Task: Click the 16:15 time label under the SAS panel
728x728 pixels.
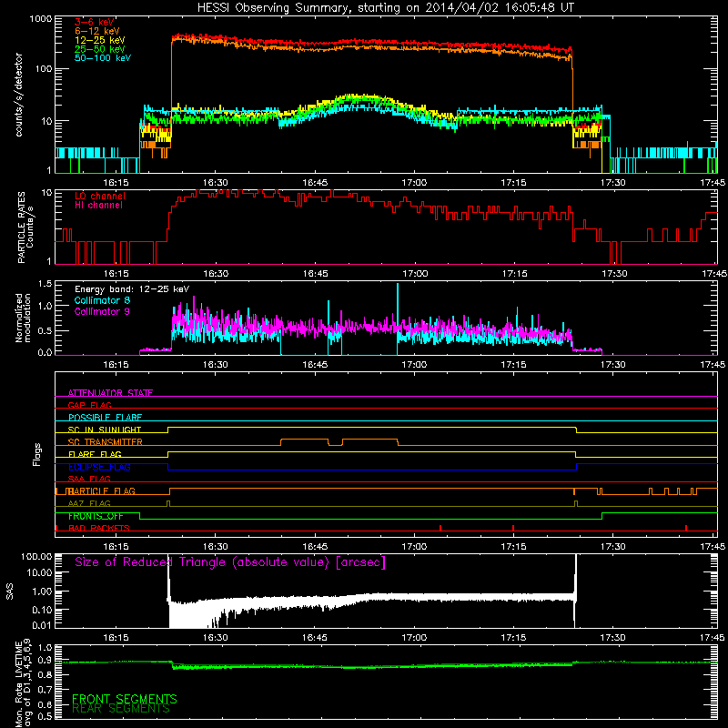Action: tap(116, 638)
